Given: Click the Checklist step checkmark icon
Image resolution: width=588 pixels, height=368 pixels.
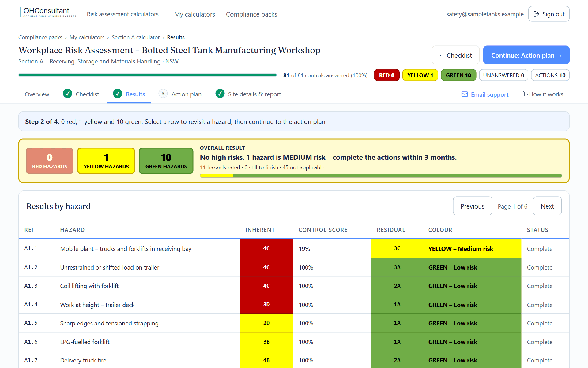Looking at the screenshot, I should click(x=67, y=94).
